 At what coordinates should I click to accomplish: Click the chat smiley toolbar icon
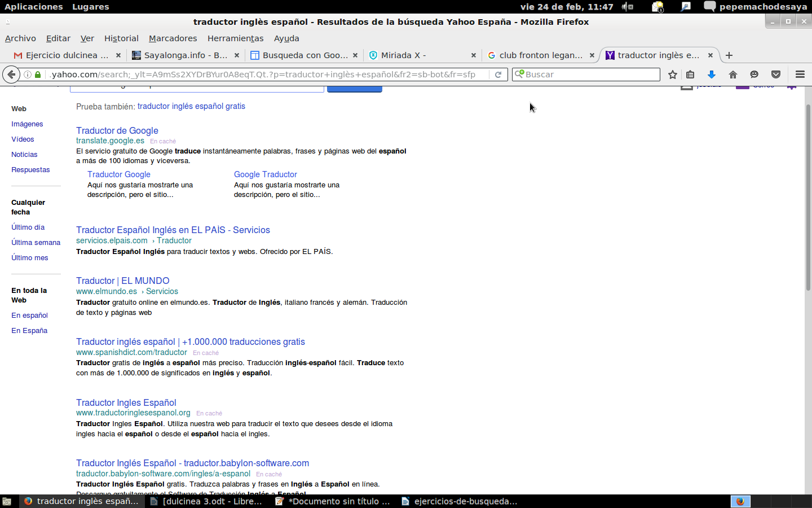click(x=754, y=75)
